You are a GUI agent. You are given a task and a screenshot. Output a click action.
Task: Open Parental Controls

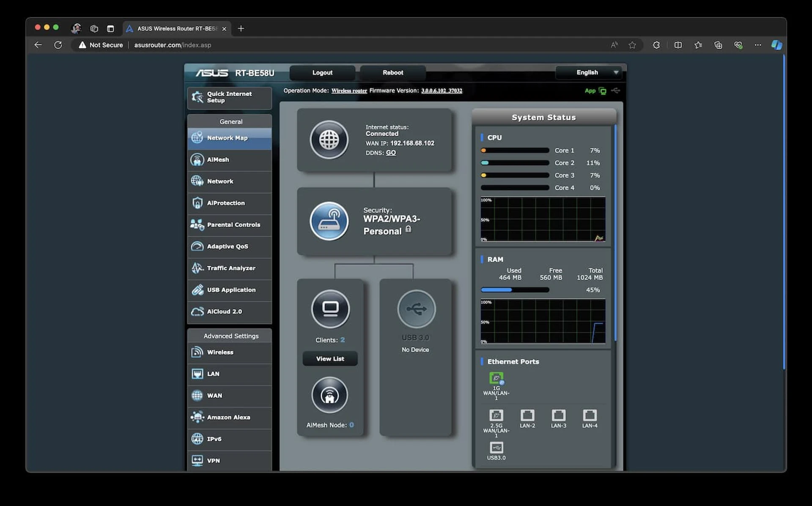[230, 225]
